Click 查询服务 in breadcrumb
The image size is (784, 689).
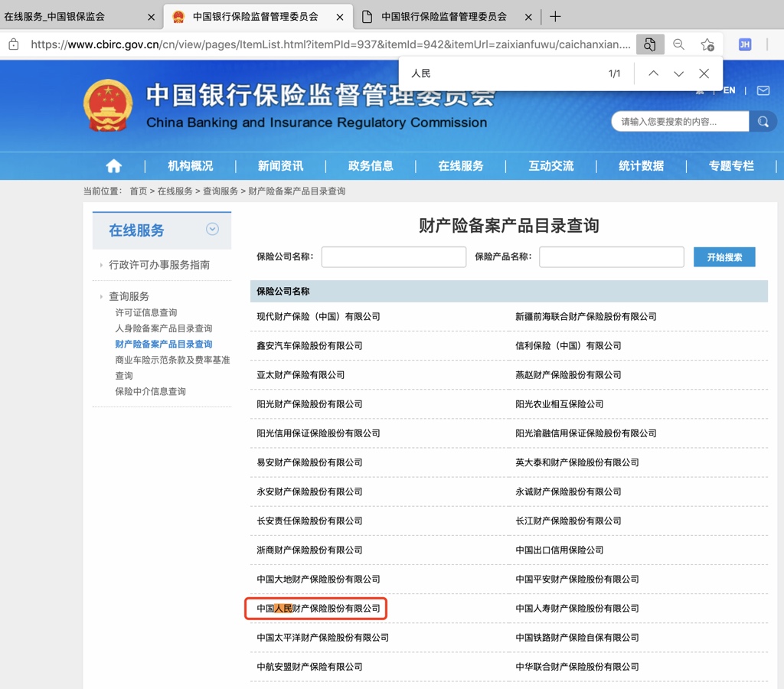point(220,191)
